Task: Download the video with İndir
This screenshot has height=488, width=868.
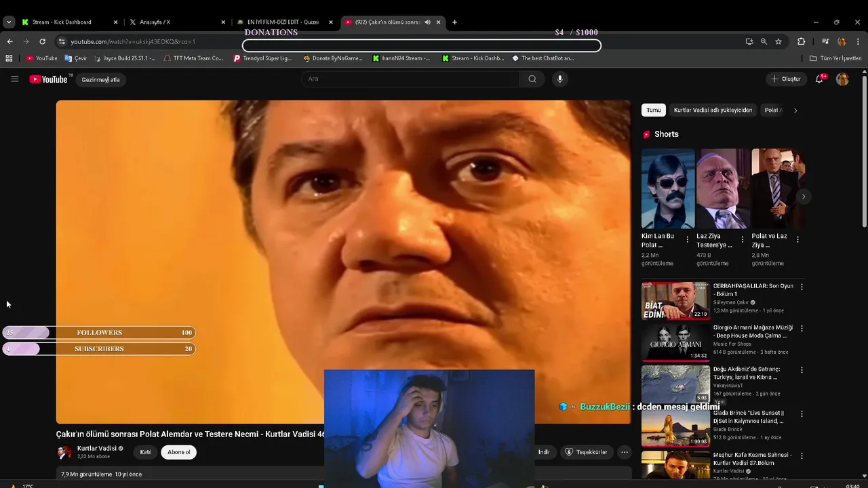Action: point(543,452)
